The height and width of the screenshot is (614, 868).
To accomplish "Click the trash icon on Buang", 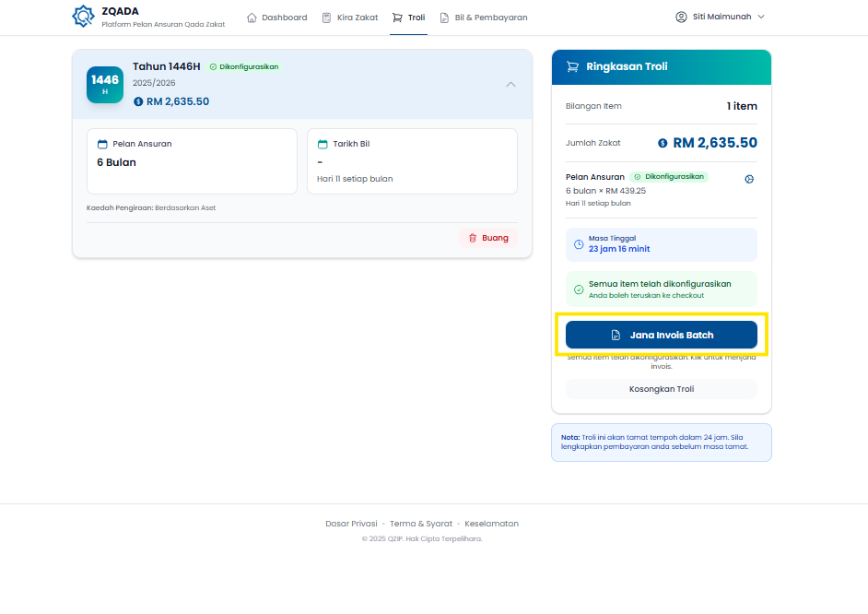I will tap(473, 238).
